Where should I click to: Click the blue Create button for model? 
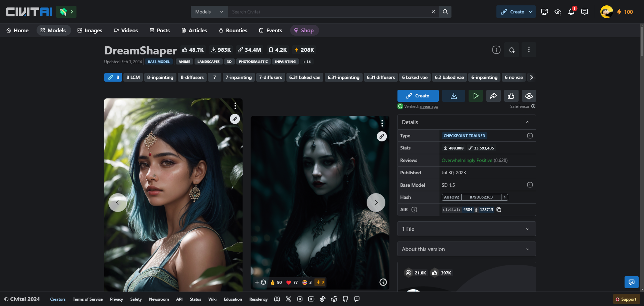pos(418,96)
